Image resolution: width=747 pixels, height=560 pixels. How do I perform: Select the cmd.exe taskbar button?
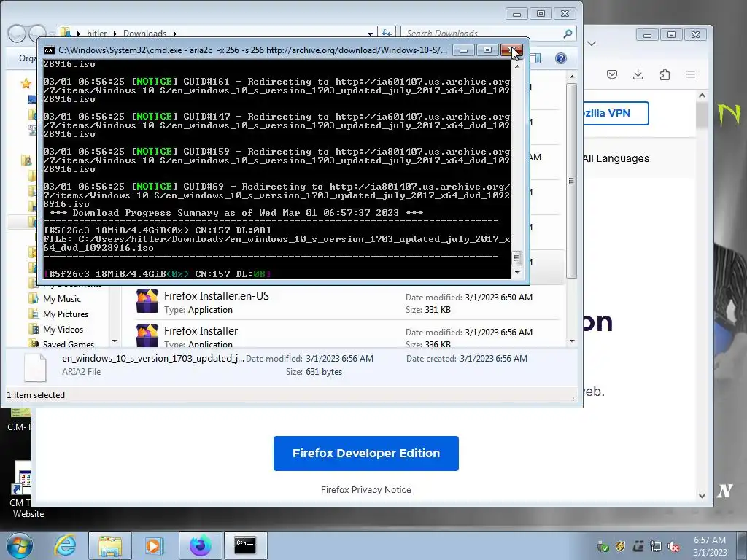click(x=245, y=545)
